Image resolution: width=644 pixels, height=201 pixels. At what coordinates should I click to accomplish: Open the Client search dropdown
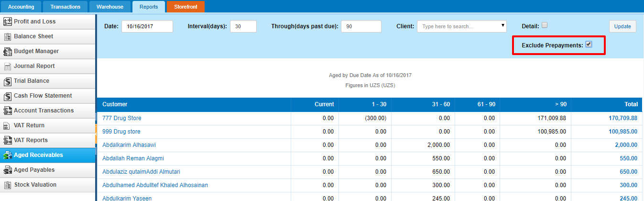click(x=462, y=26)
